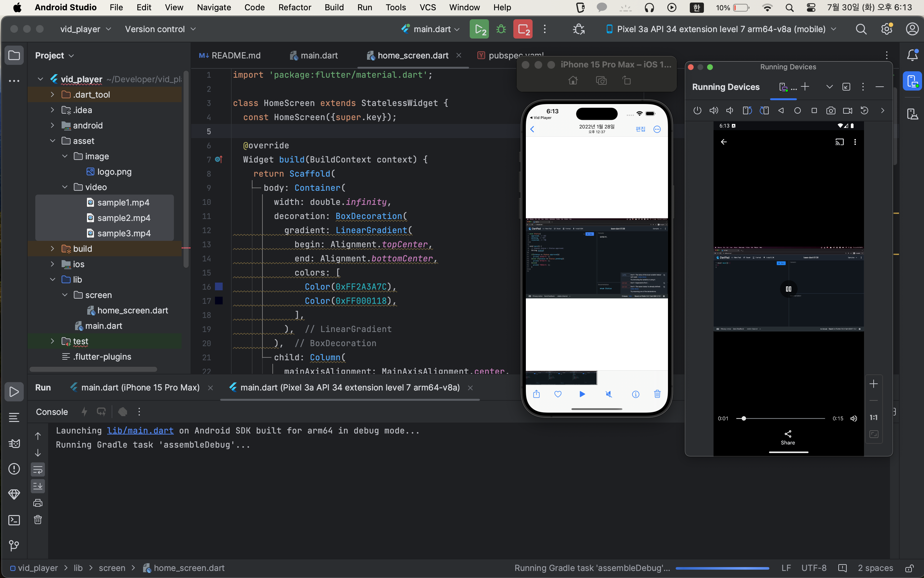Stop the running apps with the red stop button
This screenshot has height=578, width=924.
click(523, 29)
